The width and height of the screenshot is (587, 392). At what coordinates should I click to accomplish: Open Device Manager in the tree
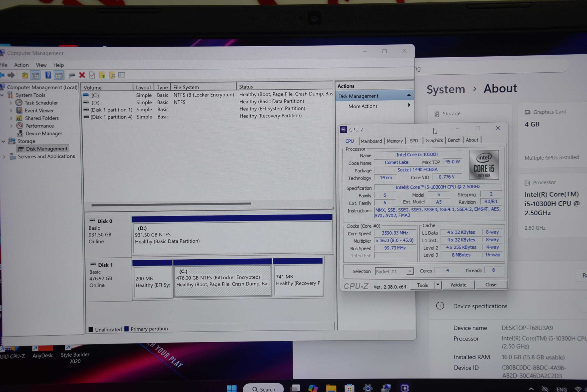tap(44, 134)
